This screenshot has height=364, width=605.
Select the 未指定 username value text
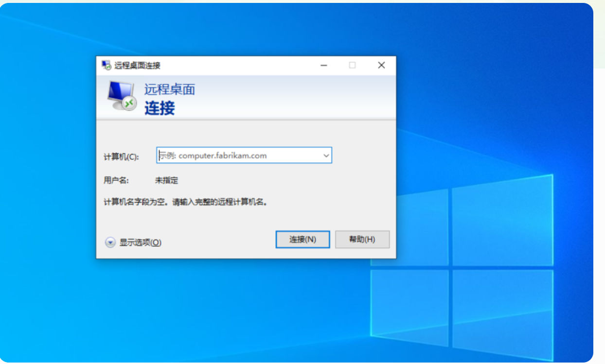[167, 180]
